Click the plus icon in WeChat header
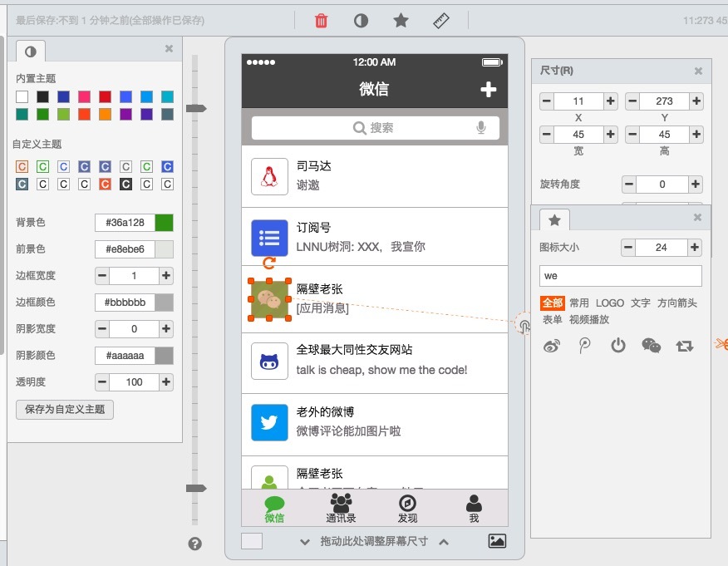 [x=488, y=89]
